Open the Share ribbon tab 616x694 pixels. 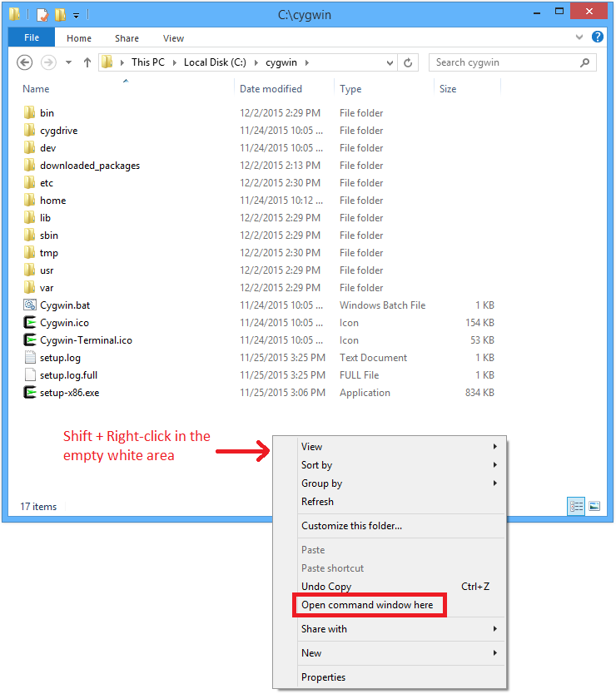(x=127, y=38)
